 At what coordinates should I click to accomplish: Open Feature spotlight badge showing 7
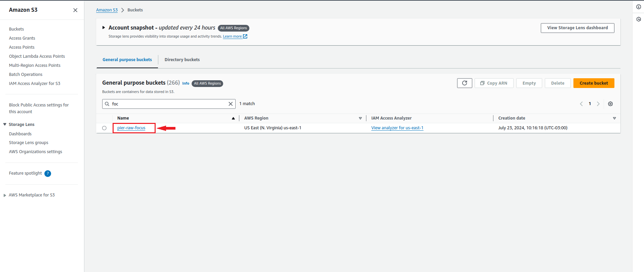(x=48, y=173)
